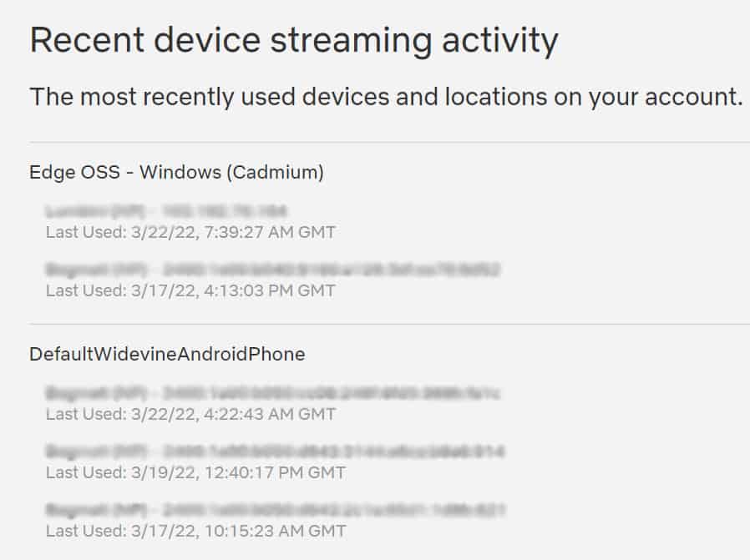Click the Last Used 7:39:27 AM timestamp
The width and height of the screenshot is (750, 560).
click(190, 232)
